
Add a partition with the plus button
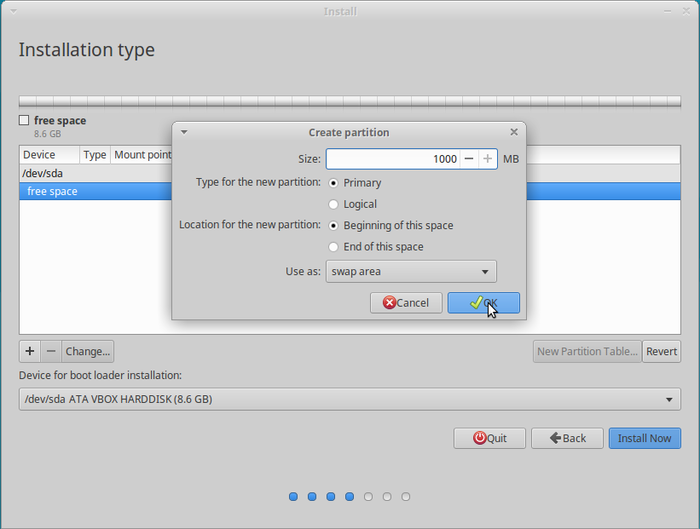pyautogui.click(x=30, y=351)
